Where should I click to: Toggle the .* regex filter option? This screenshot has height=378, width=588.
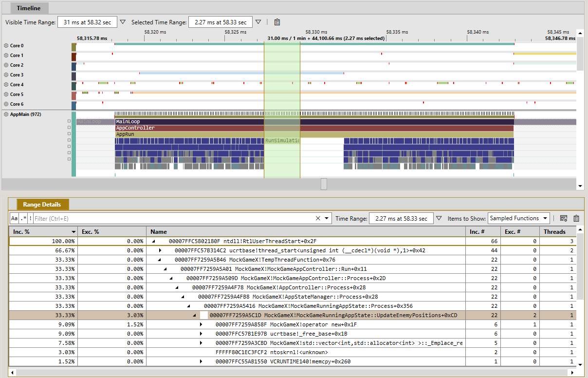pyautogui.click(x=23, y=219)
